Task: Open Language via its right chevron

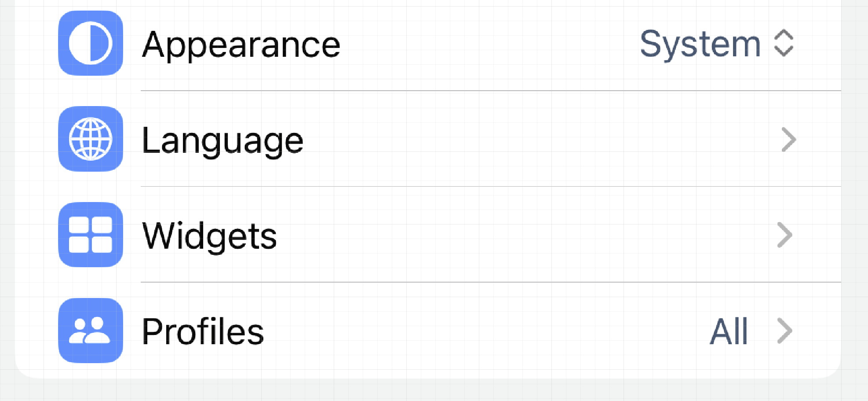Action: click(x=788, y=140)
